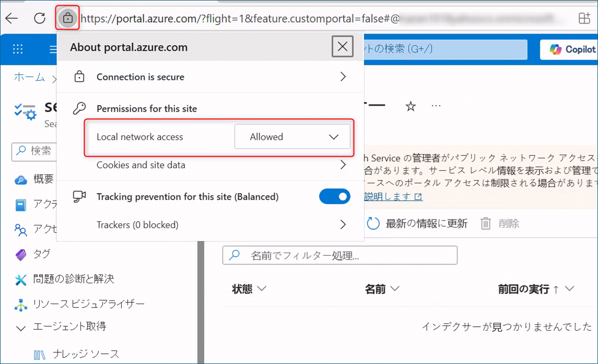Star the page to add a favorite

(x=411, y=106)
